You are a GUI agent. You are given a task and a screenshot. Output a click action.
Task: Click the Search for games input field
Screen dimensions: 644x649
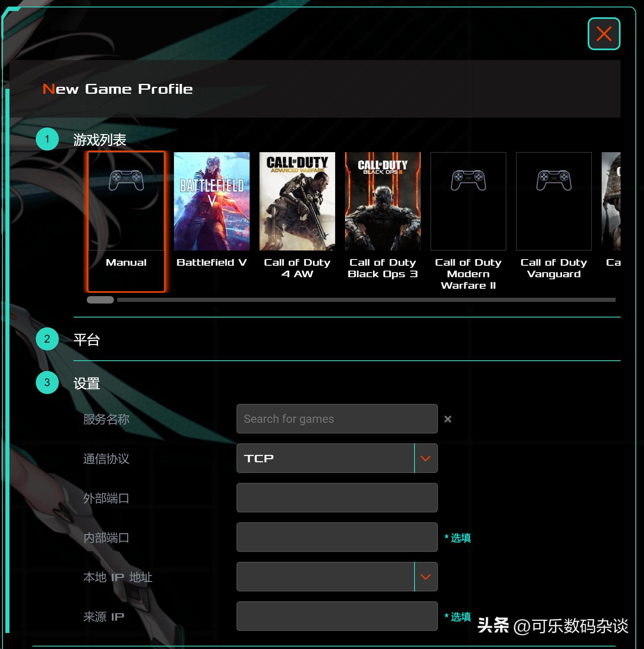pos(337,419)
